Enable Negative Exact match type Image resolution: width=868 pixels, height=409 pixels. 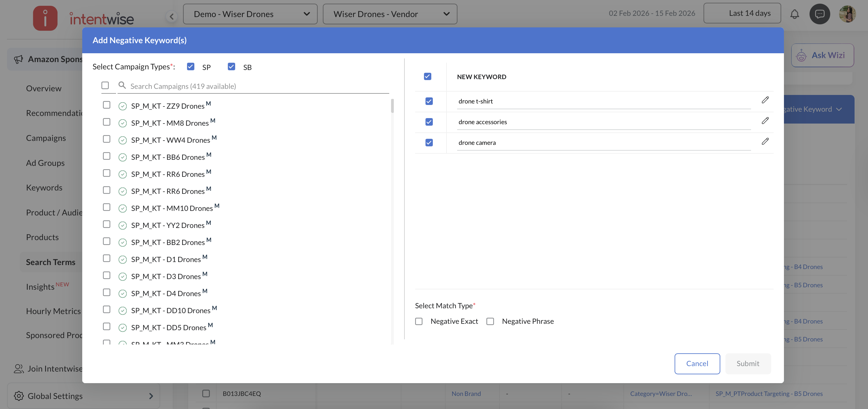419,321
